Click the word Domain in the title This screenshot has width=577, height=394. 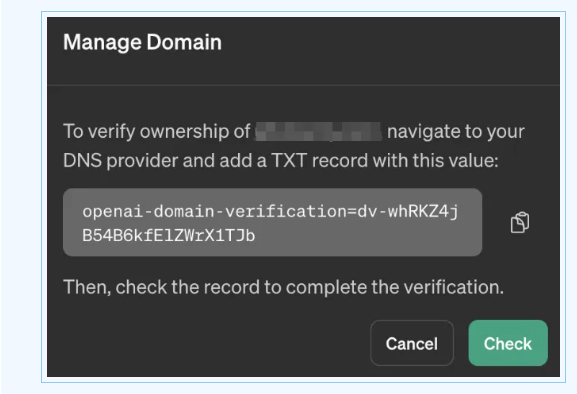point(184,42)
